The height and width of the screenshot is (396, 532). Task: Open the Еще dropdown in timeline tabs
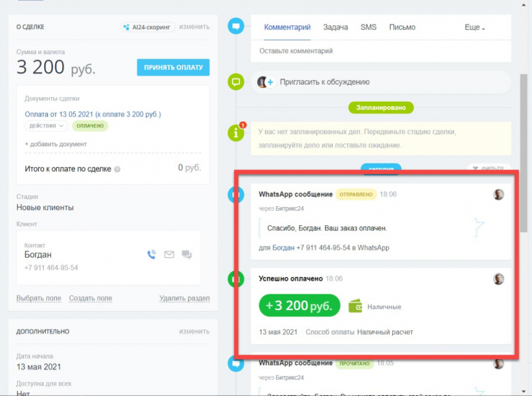click(x=475, y=27)
